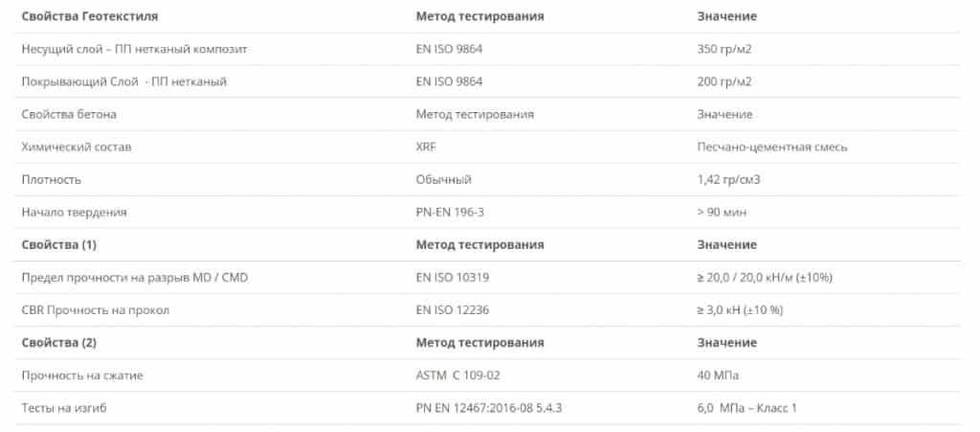
Task: Select 'Песчано-цементная смесь' value
Action: [x=772, y=148]
